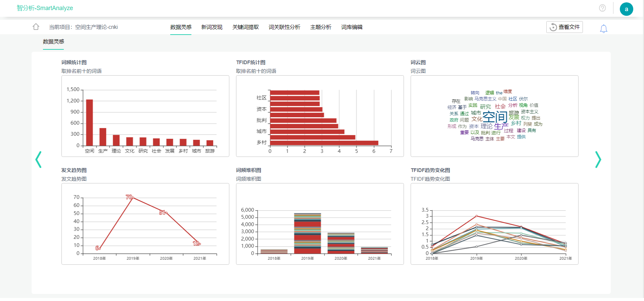Click current project name 空间生产理论-cnki
Screen dimensions: 644x301
click(x=96, y=27)
